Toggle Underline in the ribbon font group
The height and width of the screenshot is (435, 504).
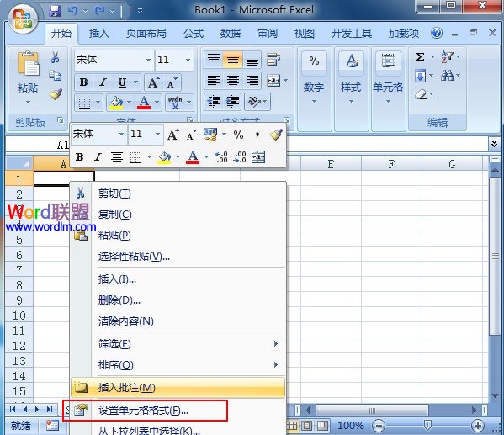[x=122, y=82]
